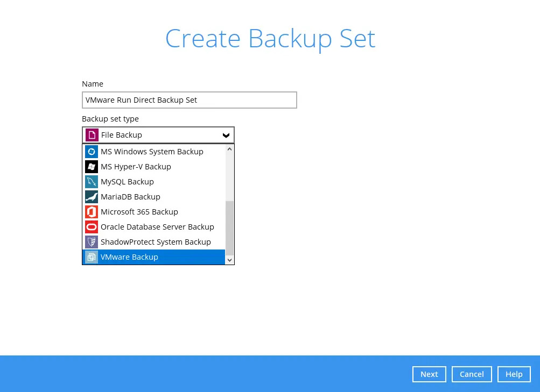Click the VMware Backup icon
Viewport: 540px width, 392px height.
(x=92, y=257)
